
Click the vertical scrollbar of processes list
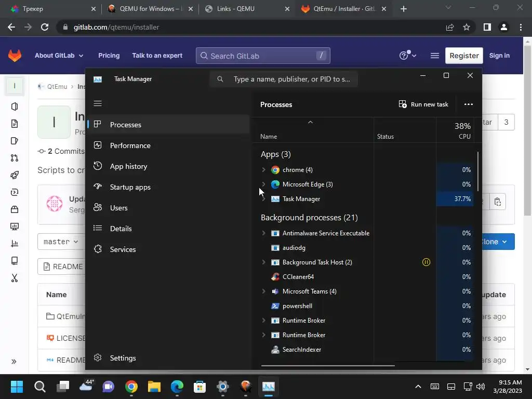[478, 171]
